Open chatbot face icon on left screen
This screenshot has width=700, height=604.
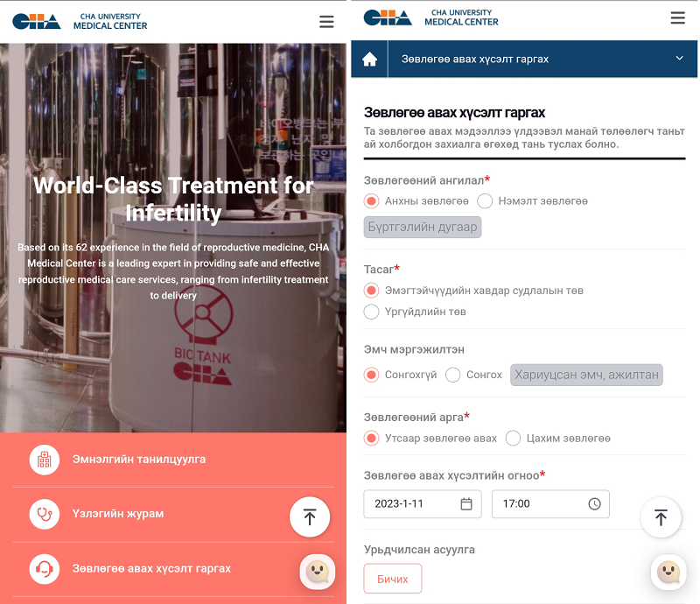[x=317, y=572]
